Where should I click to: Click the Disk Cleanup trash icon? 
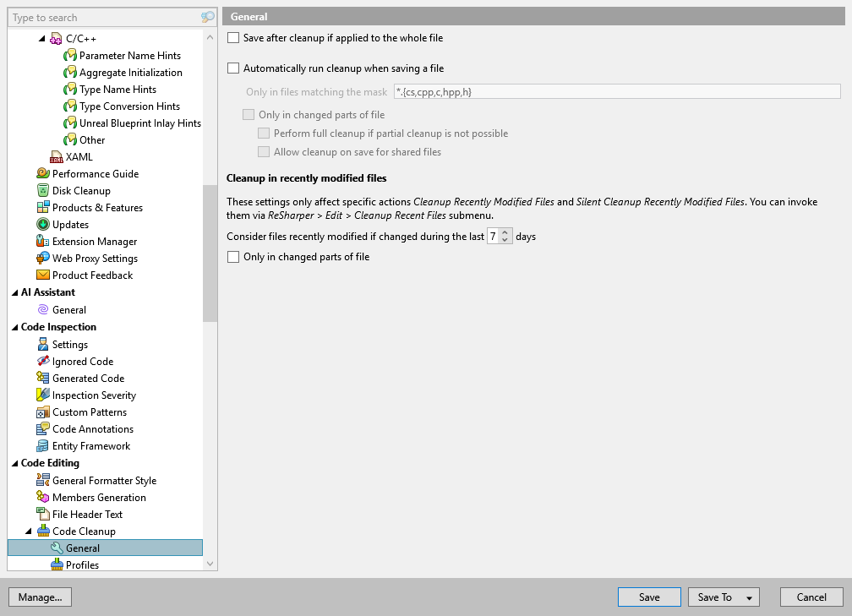click(x=43, y=191)
